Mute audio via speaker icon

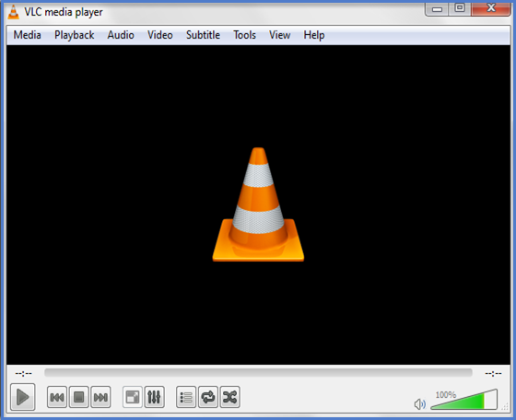pos(419,404)
